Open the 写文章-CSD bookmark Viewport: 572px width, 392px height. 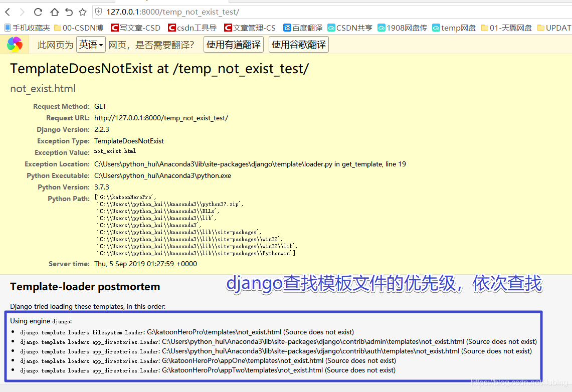(x=136, y=28)
